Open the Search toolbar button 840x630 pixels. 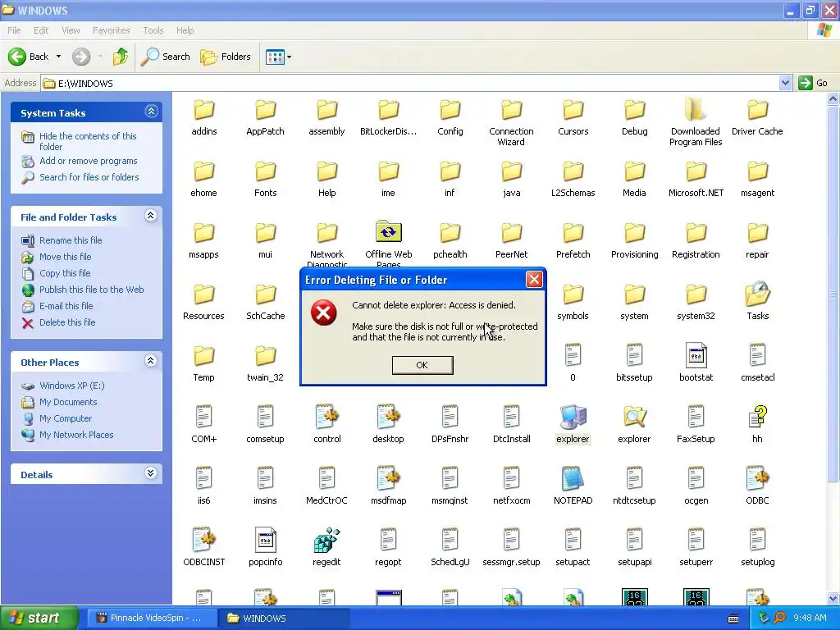tap(165, 57)
